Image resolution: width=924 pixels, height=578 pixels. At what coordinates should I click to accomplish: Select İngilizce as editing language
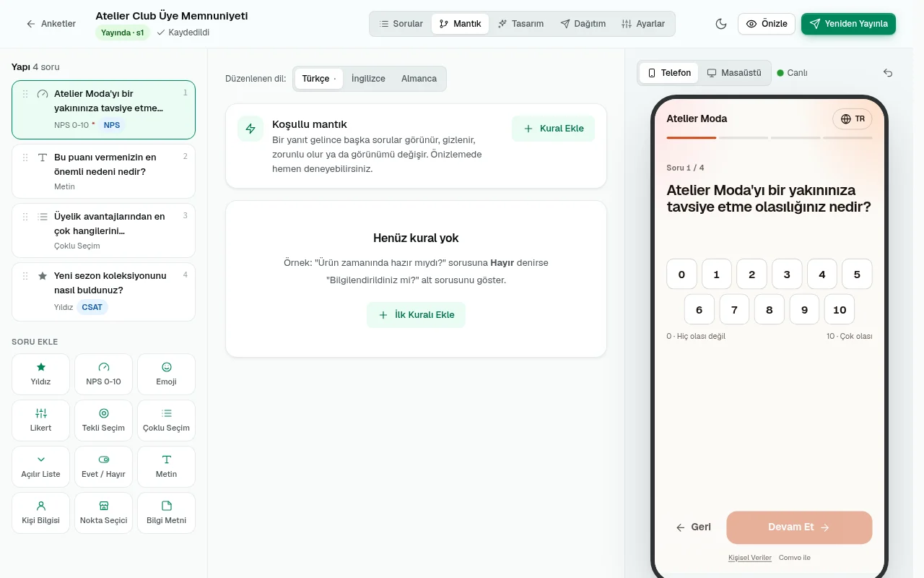[x=368, y=79]
